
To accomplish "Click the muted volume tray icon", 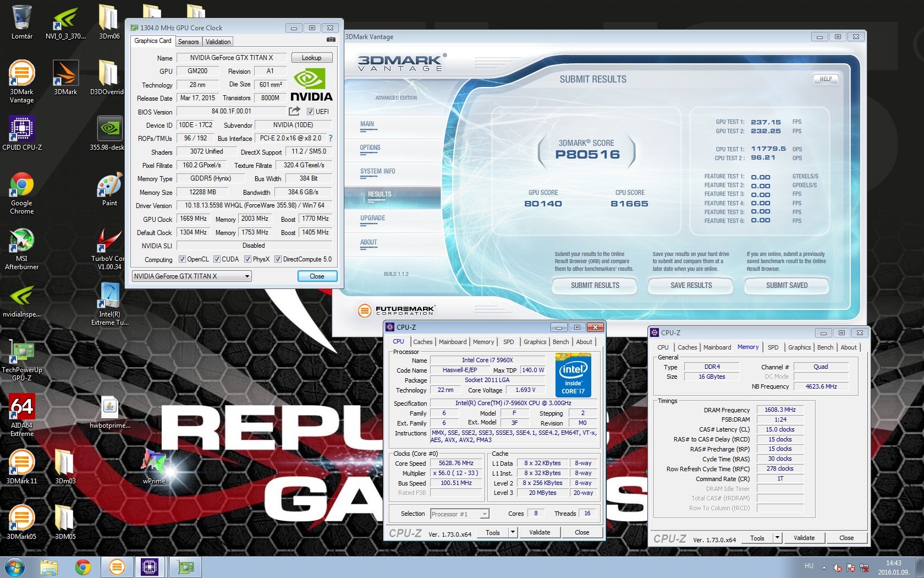I will 838,568.
